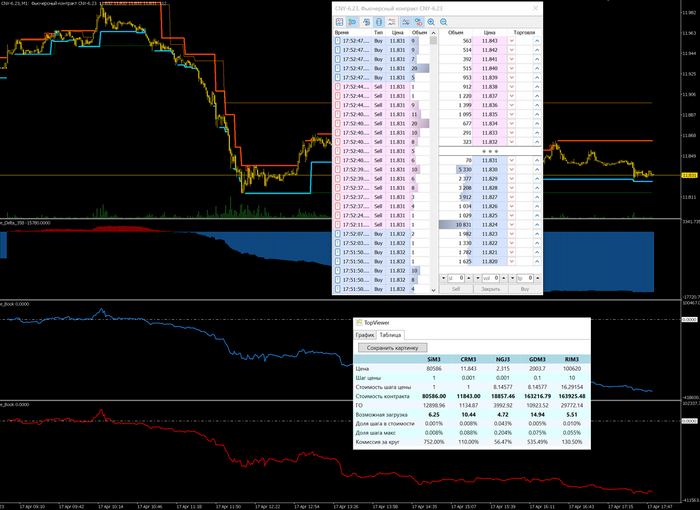
Task: Click the second icon in the order book toolbar
Action: (352, 22)
